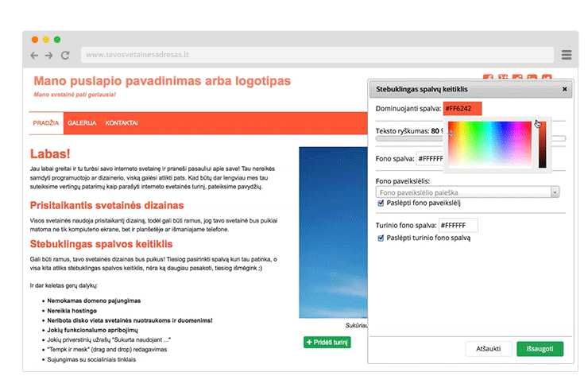Screen dimensions: 588x376
Task: Click the Teksto ryškumas slider track
Action: point(471,139)
